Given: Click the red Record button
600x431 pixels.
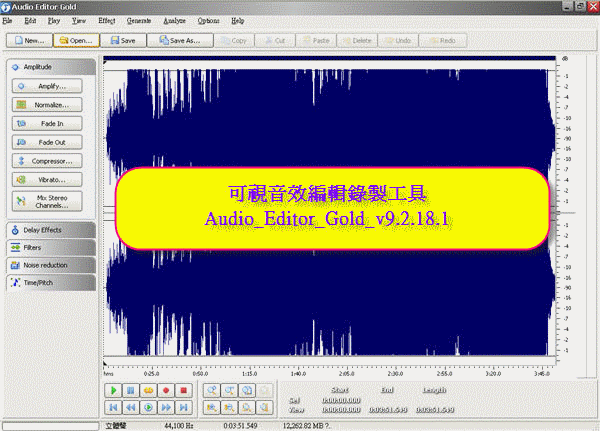Looking at the screenshot, I should click(x=166, y=390).
